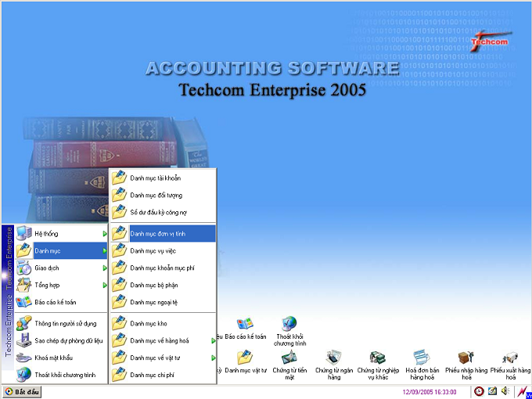Click Sao chép dự phòng dữ liệu text

[x=69, y=340]
